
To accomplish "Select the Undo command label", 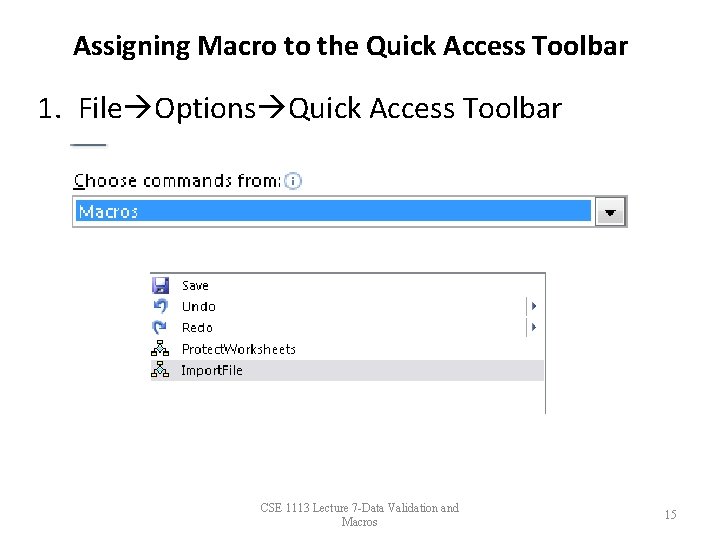I will [198, 307].
